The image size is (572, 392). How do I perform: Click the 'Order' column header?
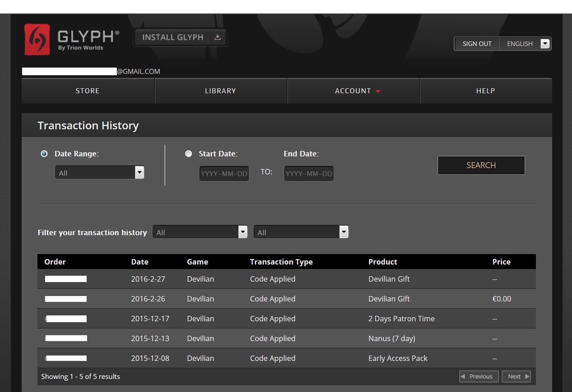click(55, 262)
